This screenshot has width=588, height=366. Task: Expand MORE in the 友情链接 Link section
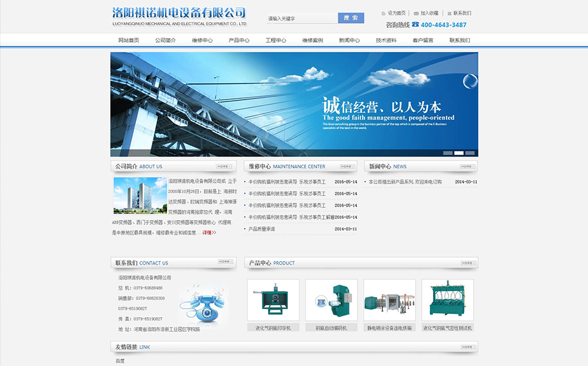(x=468, y=347)
